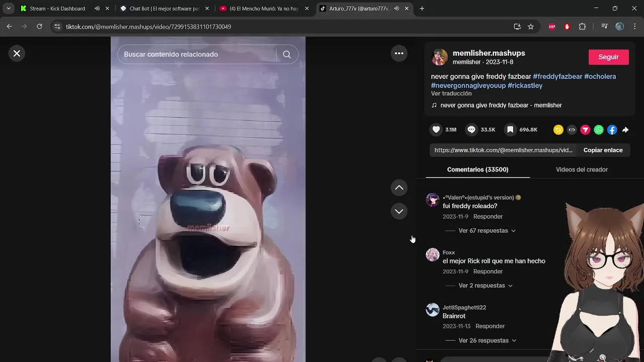Repost the video with yellow repost icon

[558, 130]
